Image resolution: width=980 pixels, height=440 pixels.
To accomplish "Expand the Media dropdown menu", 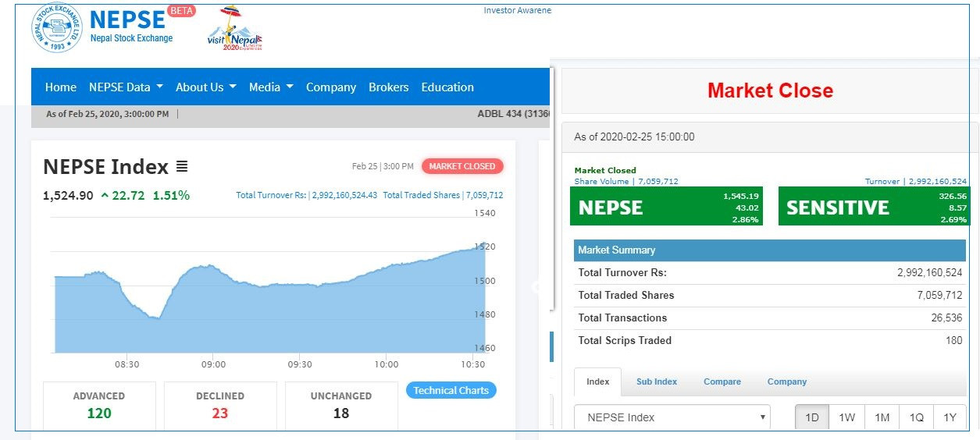I will pos(271,87).
